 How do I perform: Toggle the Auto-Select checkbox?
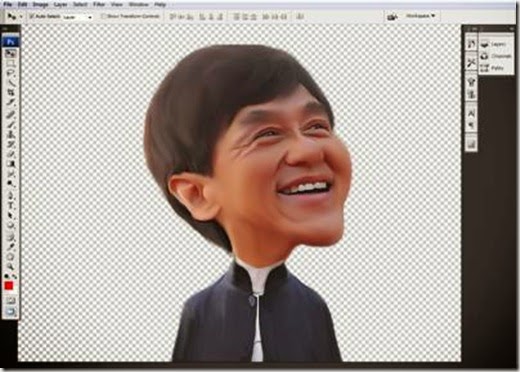32,16
